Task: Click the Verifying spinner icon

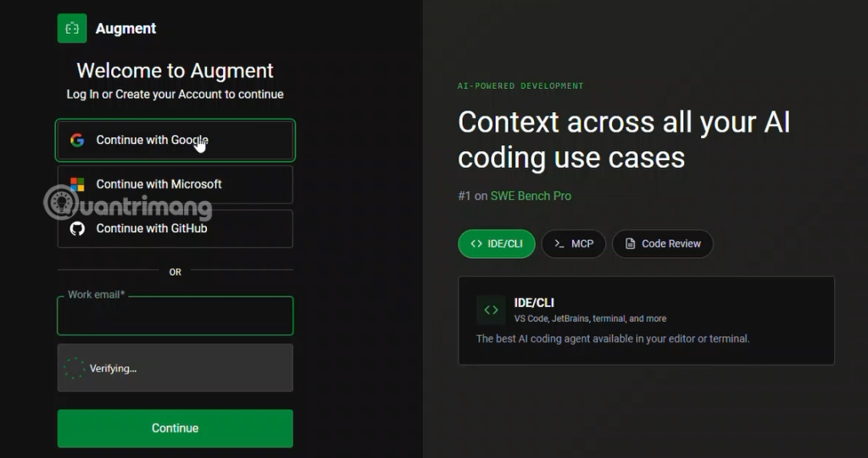Action: pos(74,368)
